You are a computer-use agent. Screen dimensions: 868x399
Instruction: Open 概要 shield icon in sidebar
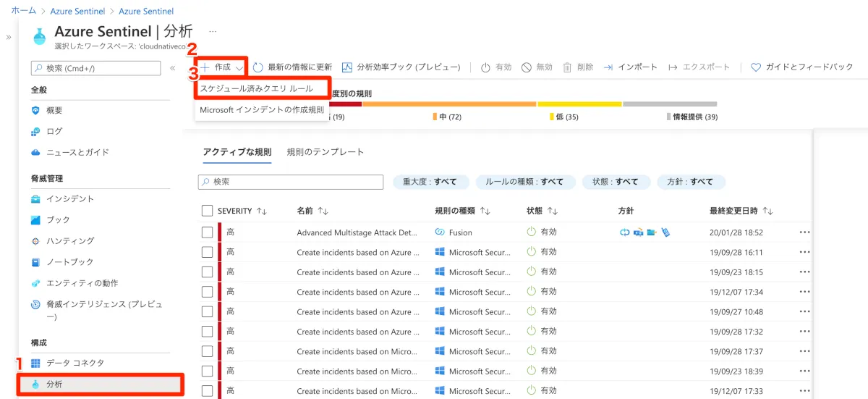[x=35, y=110]
